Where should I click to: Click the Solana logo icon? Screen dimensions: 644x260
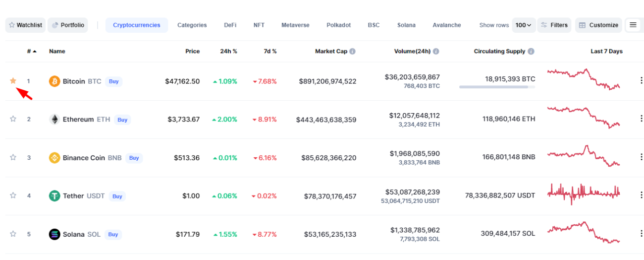click(54, 234)
